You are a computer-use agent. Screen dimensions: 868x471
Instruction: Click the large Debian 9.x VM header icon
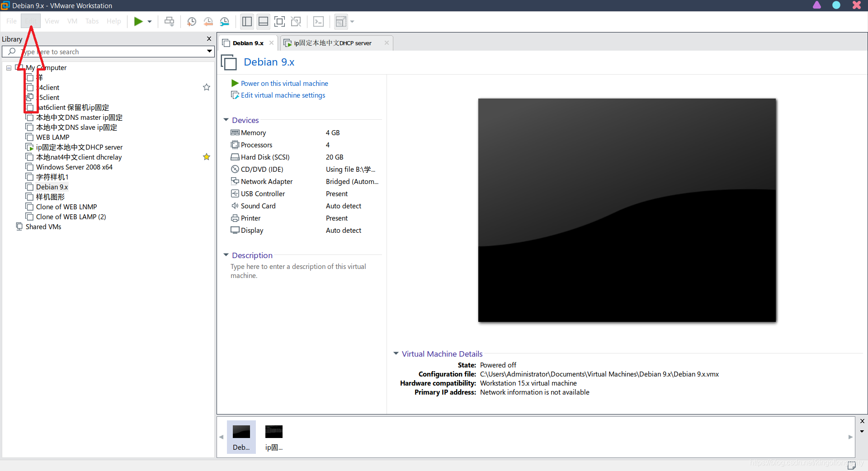coord(229,62)
